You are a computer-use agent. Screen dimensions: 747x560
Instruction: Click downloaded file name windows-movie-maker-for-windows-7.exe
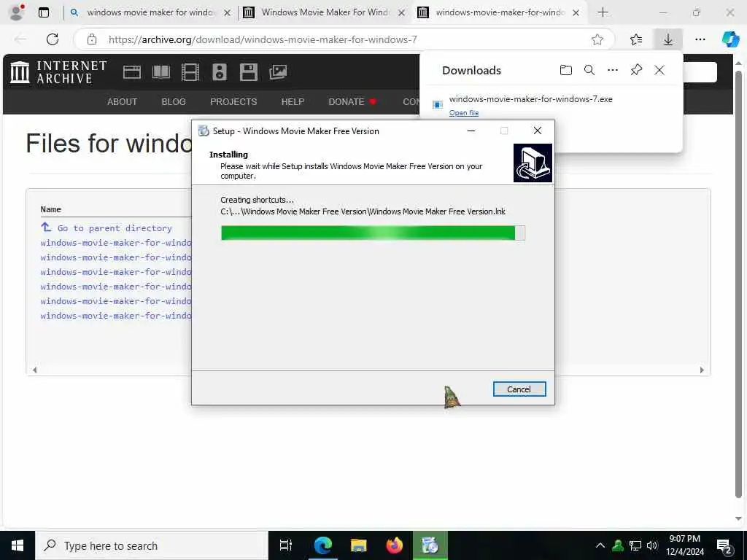coord(531,99)
